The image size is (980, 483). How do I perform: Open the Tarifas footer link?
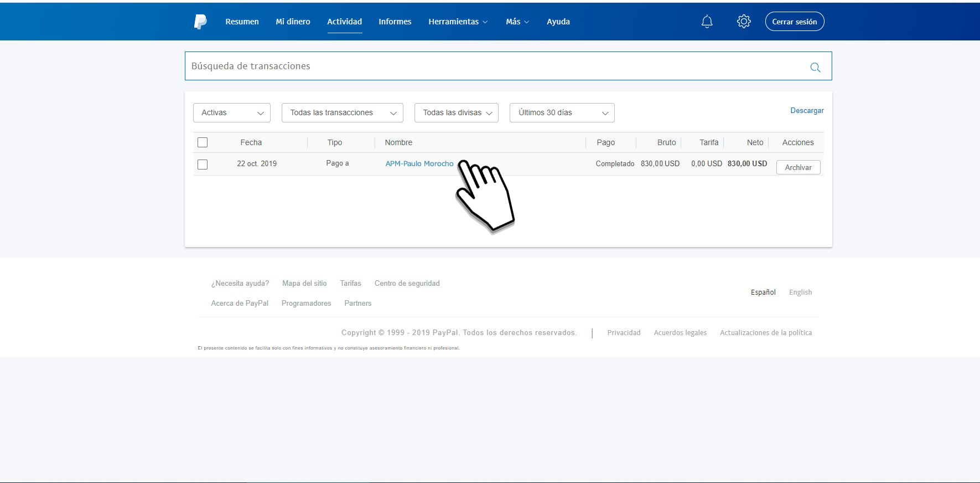pos(350,283)
